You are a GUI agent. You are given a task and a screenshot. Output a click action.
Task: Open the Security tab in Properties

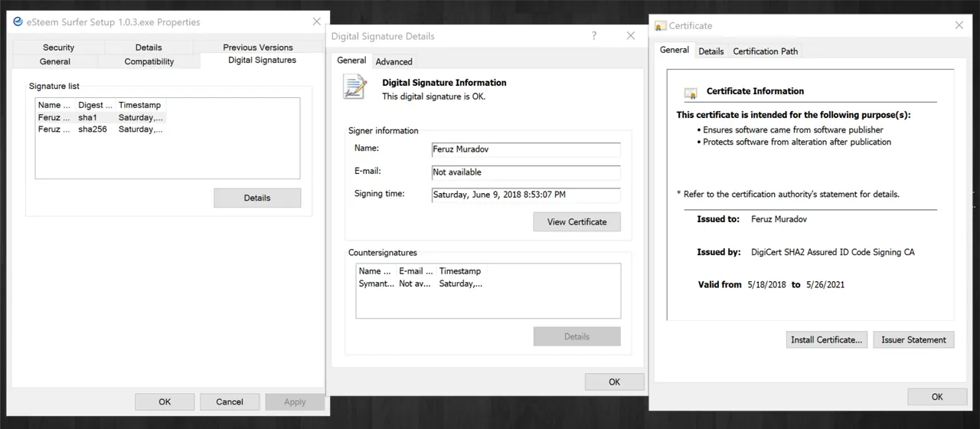pos(58,47)
